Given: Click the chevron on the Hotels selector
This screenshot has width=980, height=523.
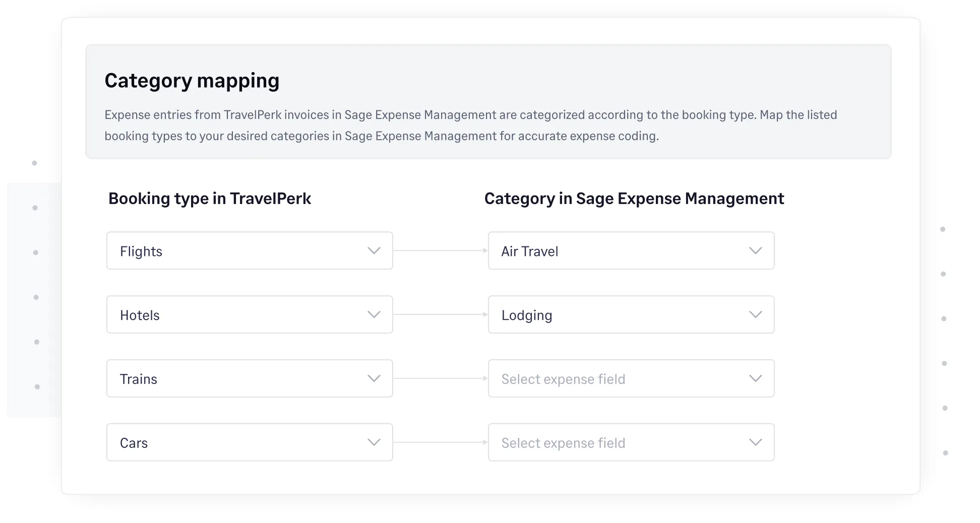Looking at the screenshot, I should pos(374,314).
